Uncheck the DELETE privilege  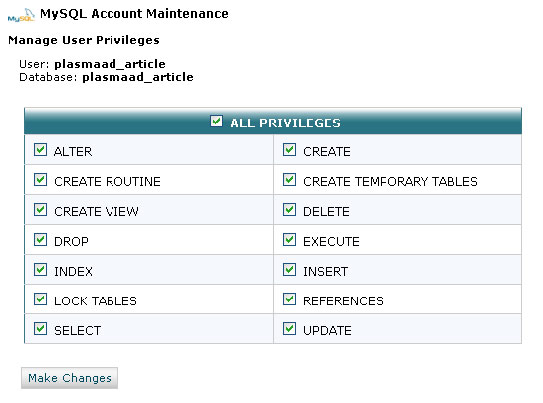coord(290,209)
